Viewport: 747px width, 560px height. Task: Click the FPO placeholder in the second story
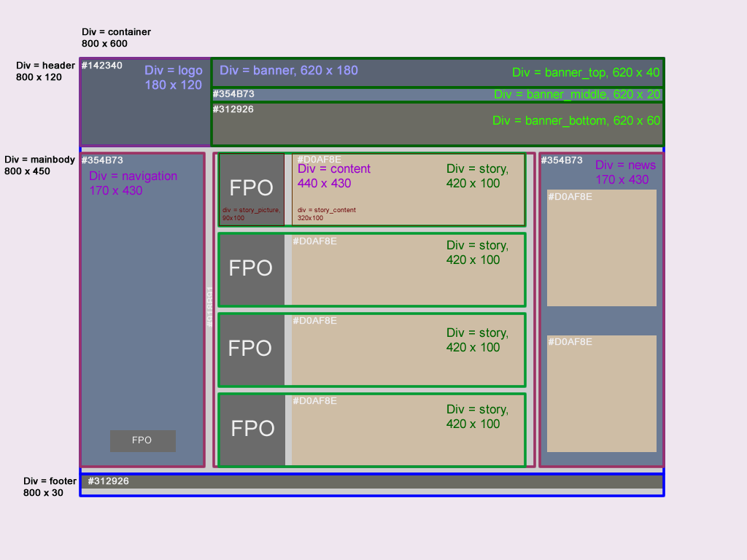(x=252, y=270)
